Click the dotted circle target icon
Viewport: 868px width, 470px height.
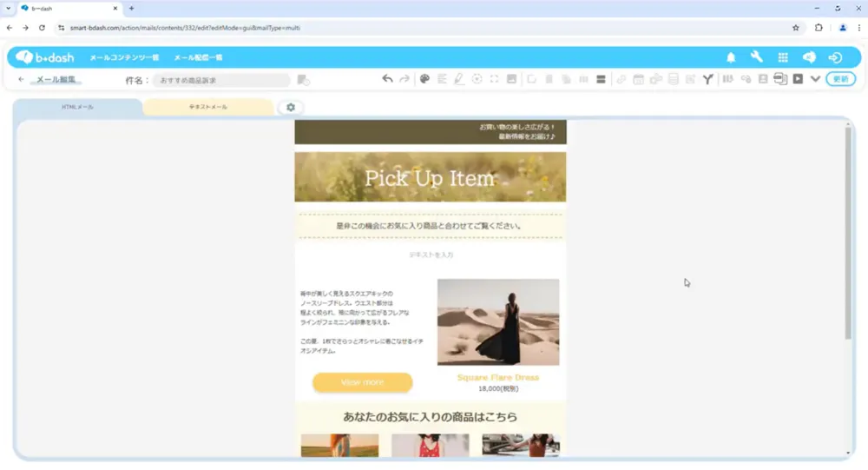pyautogui.click(x=477, y=79)
